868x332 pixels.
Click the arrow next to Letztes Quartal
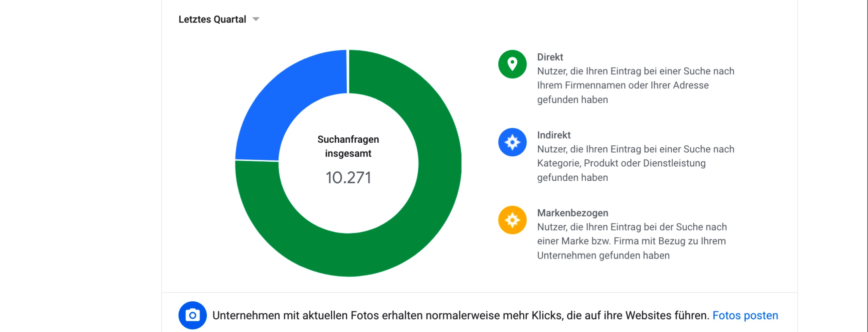click(256, 19)
